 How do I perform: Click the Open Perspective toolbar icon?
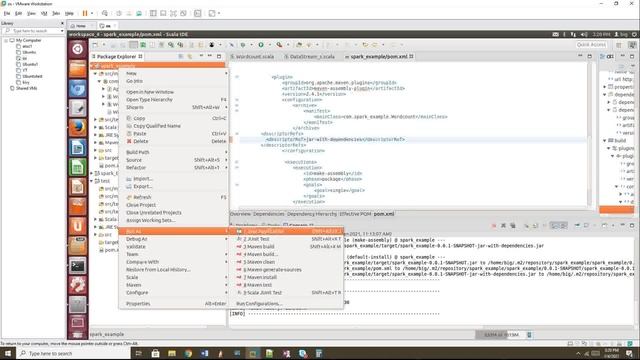(x=619, y=45)
